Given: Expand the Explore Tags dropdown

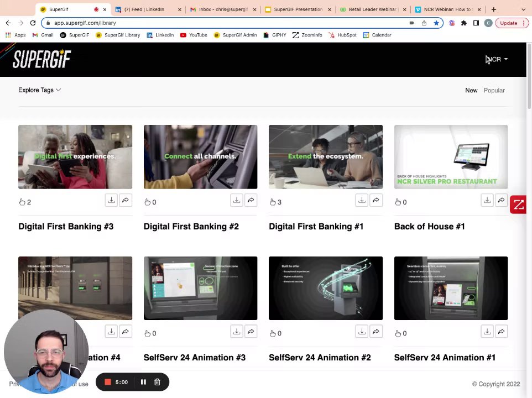Looking at the screenshot, I should (40, 90).
